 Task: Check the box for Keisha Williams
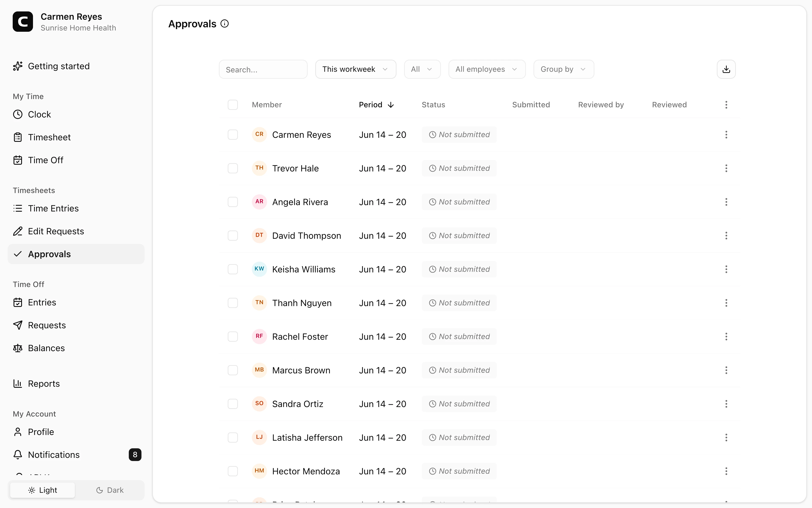(x=233, y=269)
